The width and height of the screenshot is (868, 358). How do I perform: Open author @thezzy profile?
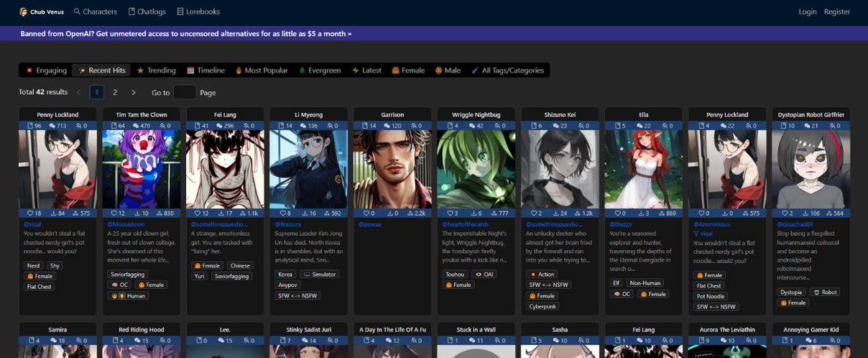pos(621,224)
